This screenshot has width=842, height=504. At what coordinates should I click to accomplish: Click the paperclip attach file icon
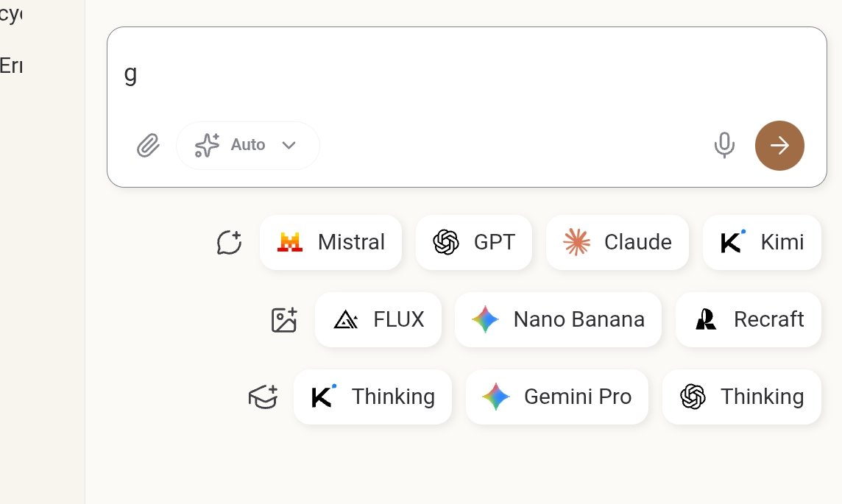[148, 146]
